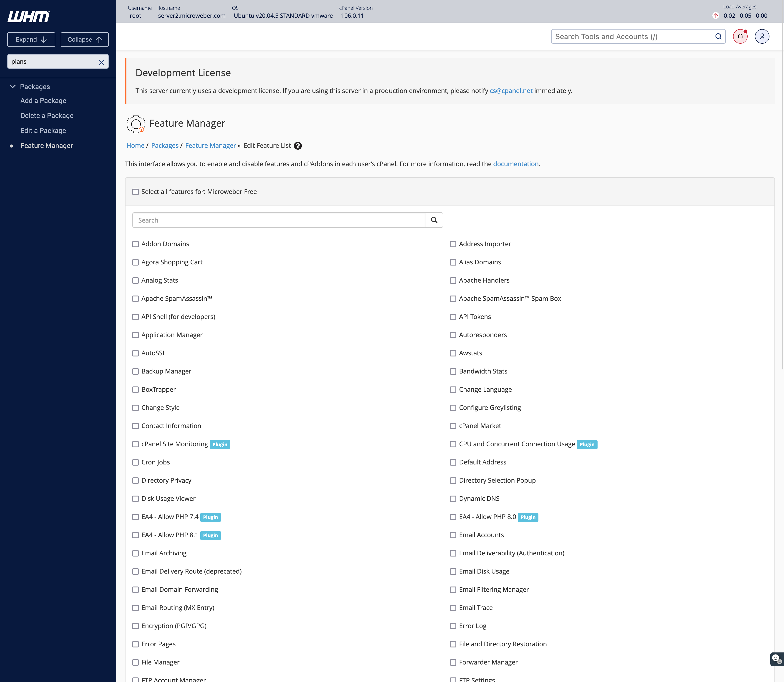The height and width of the screenshot is (682, 784).
Task: Collapse the Packages sidebar section
Action: tap(13, 86)
